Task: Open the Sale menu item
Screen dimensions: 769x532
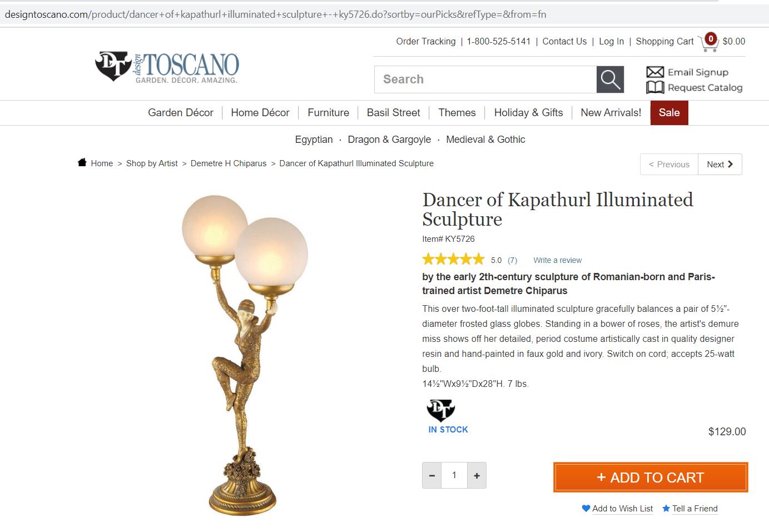Action: coord(669,113)
